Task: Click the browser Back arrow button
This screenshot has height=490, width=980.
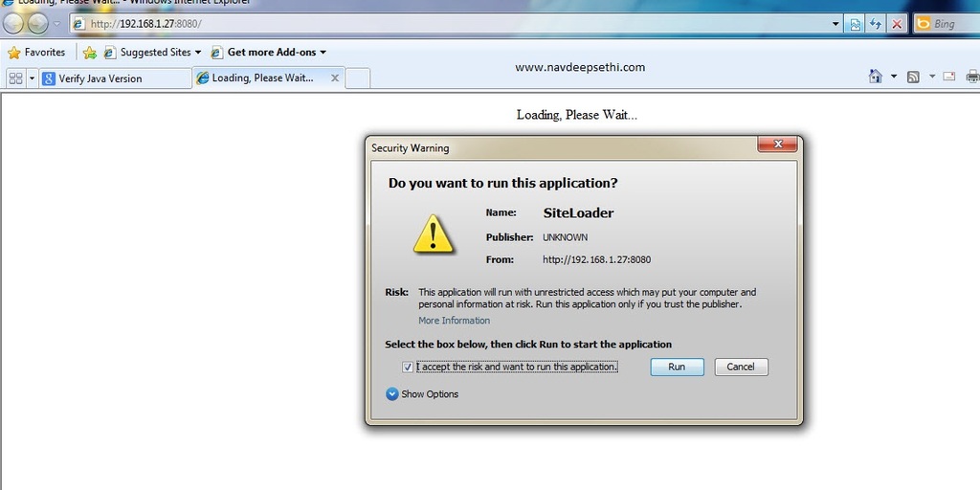Action: (x=14, y=23)
